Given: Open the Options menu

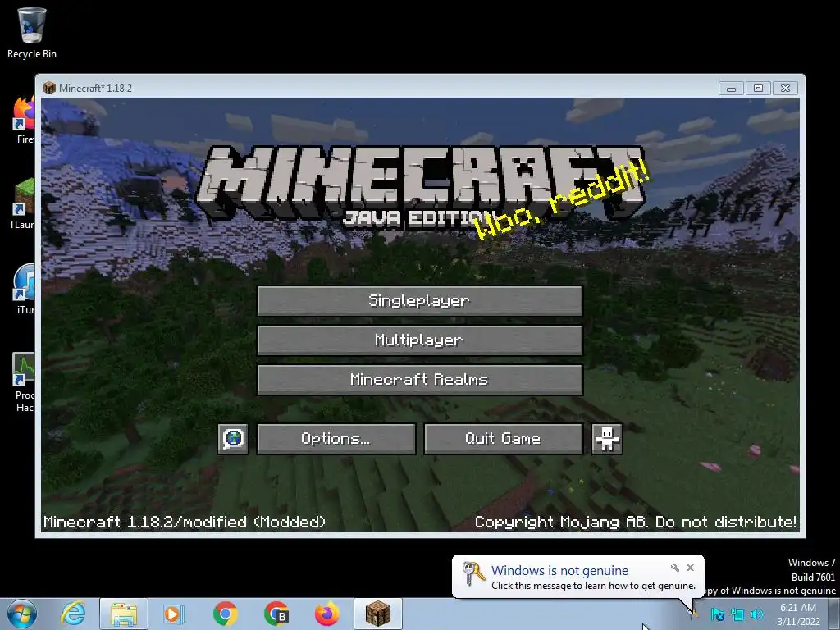Looking at the screenshot, I should click(336, 439).
